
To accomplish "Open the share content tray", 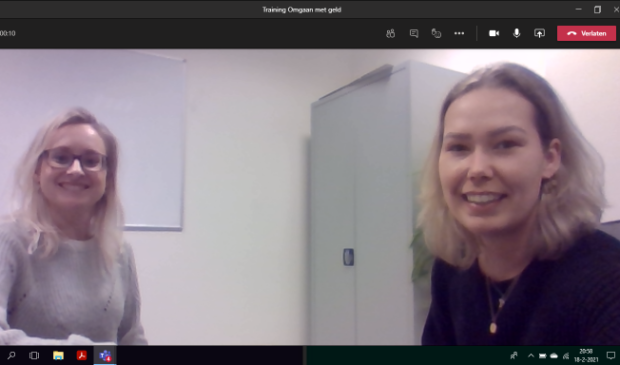I will click(x=539, y=34).
